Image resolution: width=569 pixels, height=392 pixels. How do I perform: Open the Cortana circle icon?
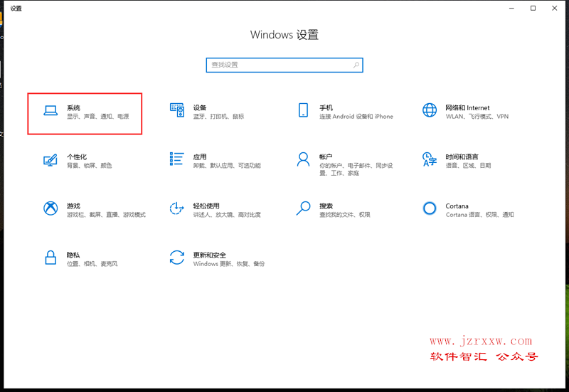pos(430,208)
